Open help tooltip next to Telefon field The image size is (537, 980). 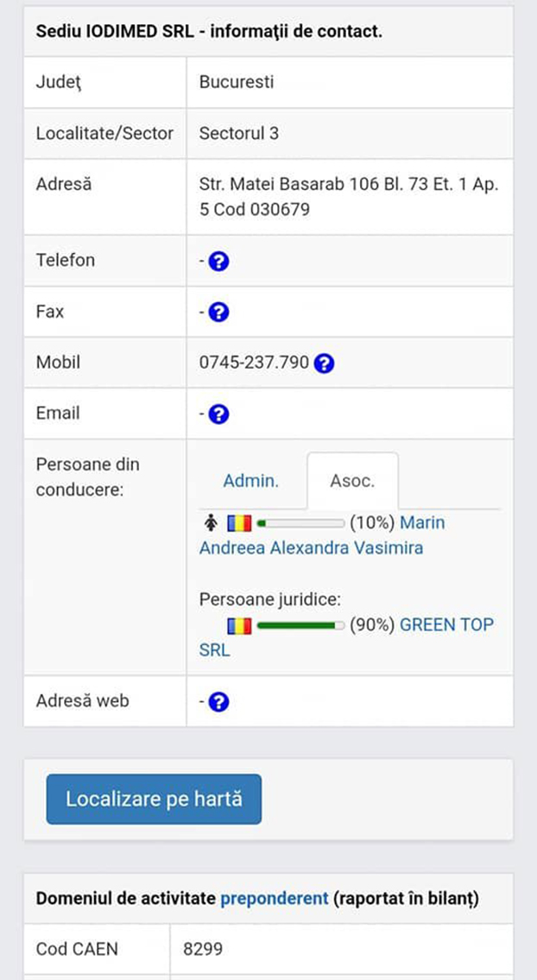click(x=218, y=261)
